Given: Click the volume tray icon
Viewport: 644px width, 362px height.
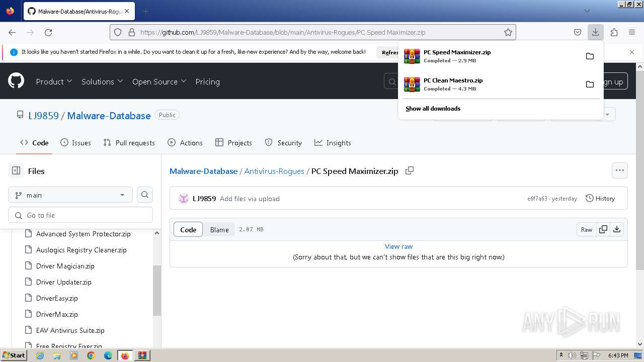Looking at the screenshot, I should (572, 355).
